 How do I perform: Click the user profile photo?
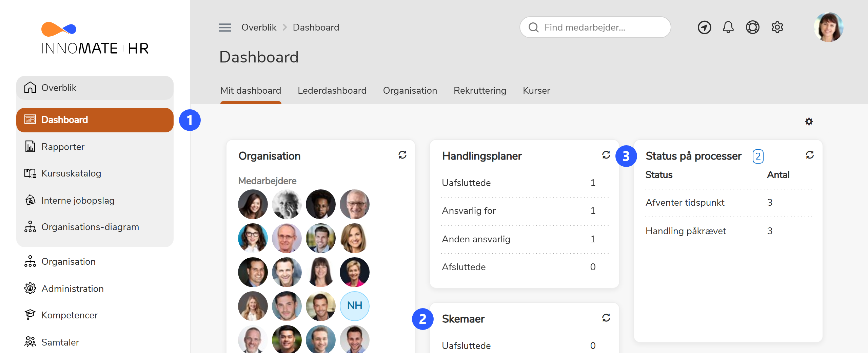pos(828,27)
